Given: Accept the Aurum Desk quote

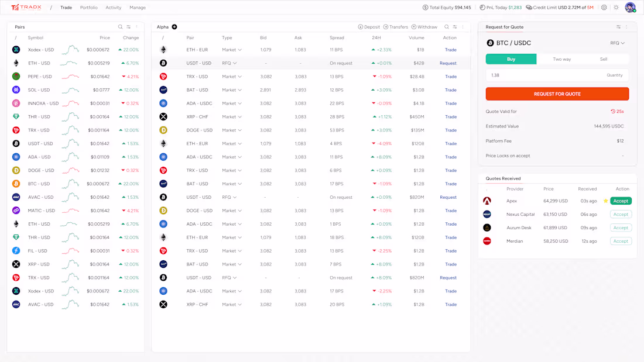Looking at the screenshot, I should coord(621,228).
